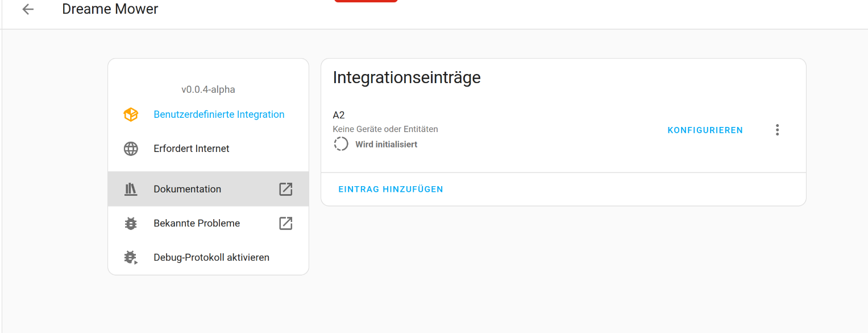The width and height of the screenshot is (868, 333).
Task: Click the spinning initialization status icon
Action: pos(341,144)
